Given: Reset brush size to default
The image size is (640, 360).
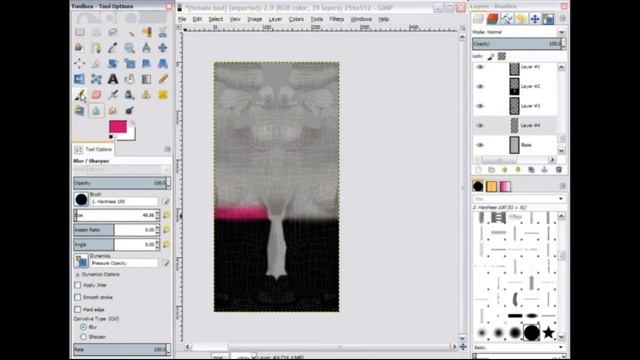Looking at the screenshot, I should [x=166, y=215].
